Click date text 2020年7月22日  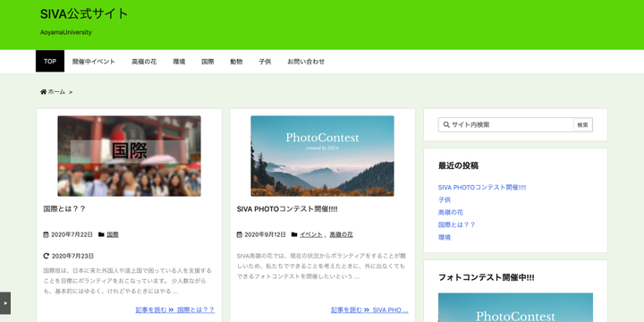tap(72, 234)
